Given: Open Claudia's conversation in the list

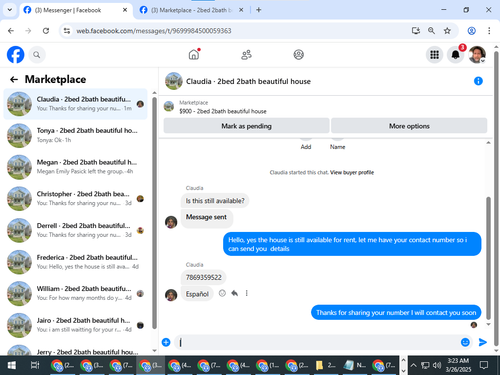Looking at the screenshot, I should 75,104.
